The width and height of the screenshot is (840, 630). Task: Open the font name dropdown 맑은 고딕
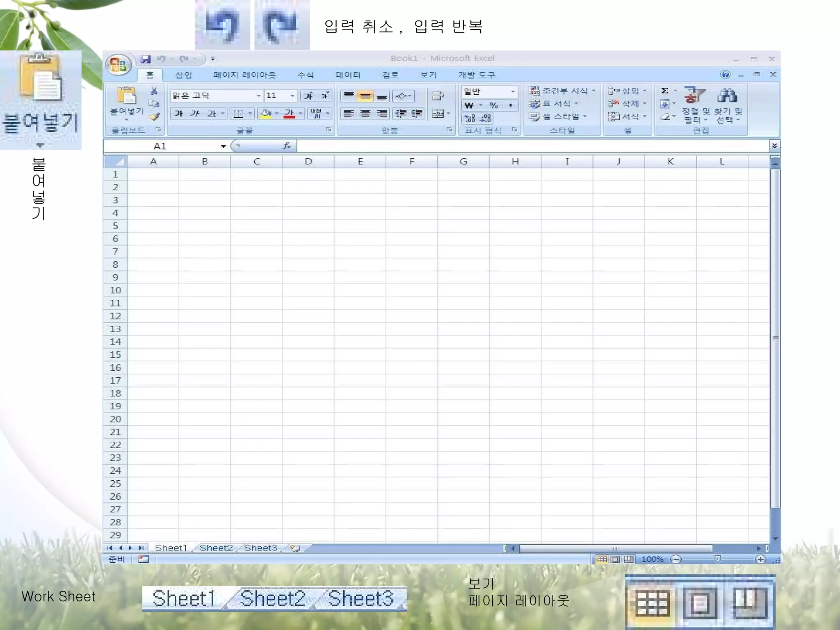pyautogui.click(x=258, y=96)
